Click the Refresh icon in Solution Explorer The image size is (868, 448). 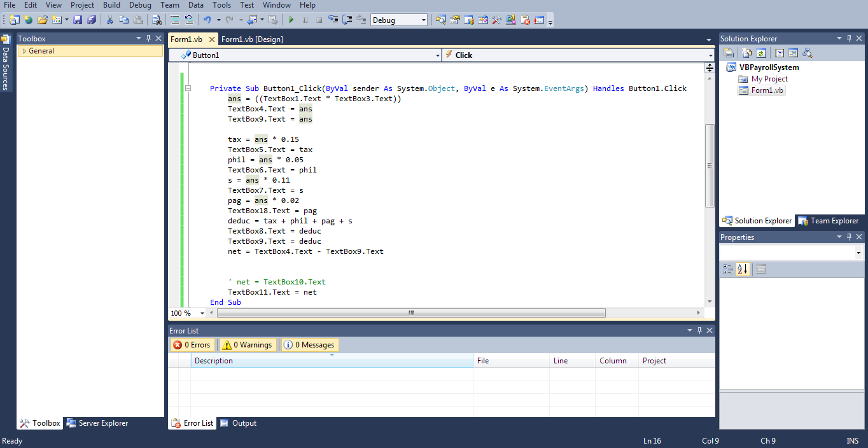(760, 52)
